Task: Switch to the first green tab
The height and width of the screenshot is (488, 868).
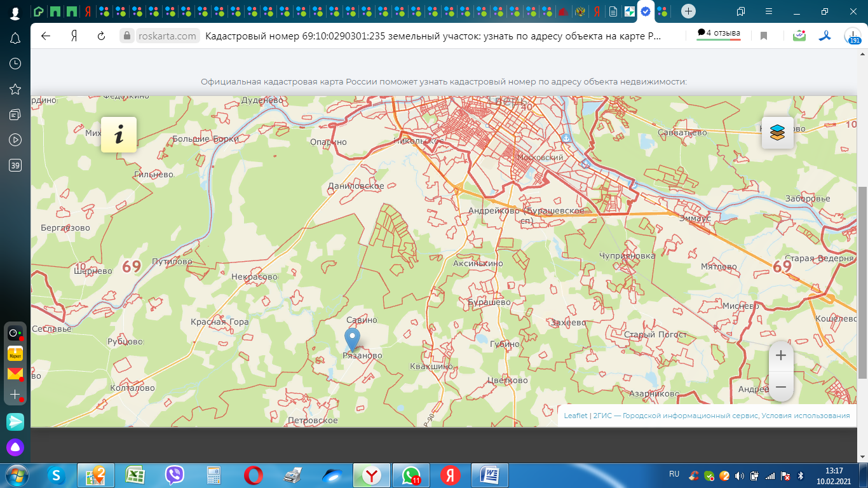Action: [39, 11]
